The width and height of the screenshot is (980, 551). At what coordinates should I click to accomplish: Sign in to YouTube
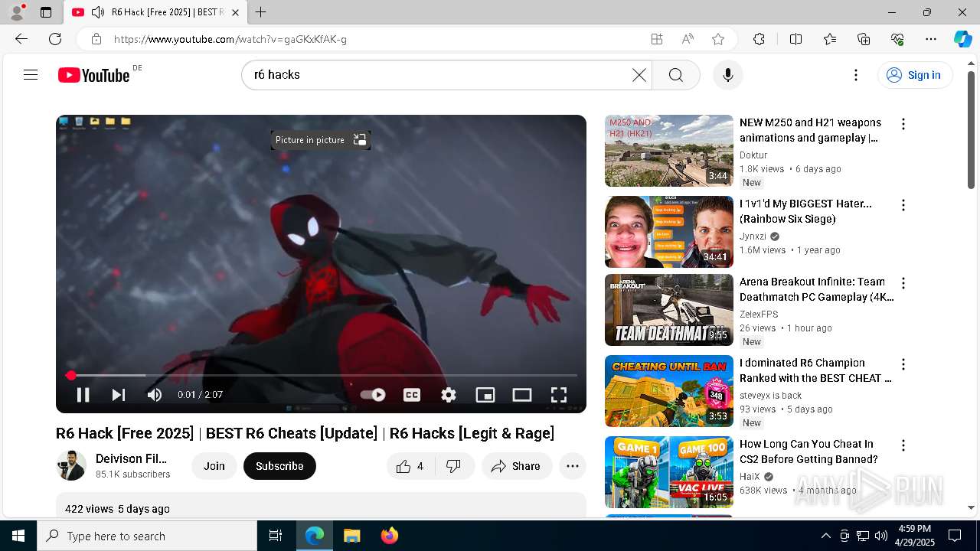914,75
